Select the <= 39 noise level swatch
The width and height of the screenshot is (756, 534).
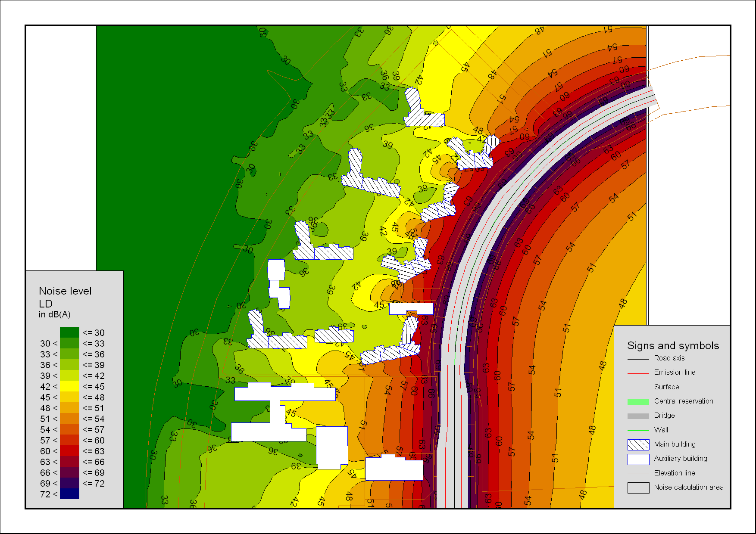tap(69, 365)
